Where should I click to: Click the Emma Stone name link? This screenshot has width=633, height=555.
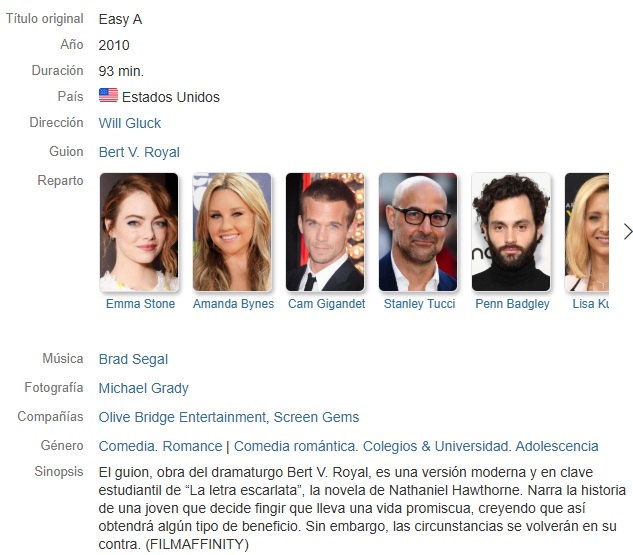tap(140, 304)
